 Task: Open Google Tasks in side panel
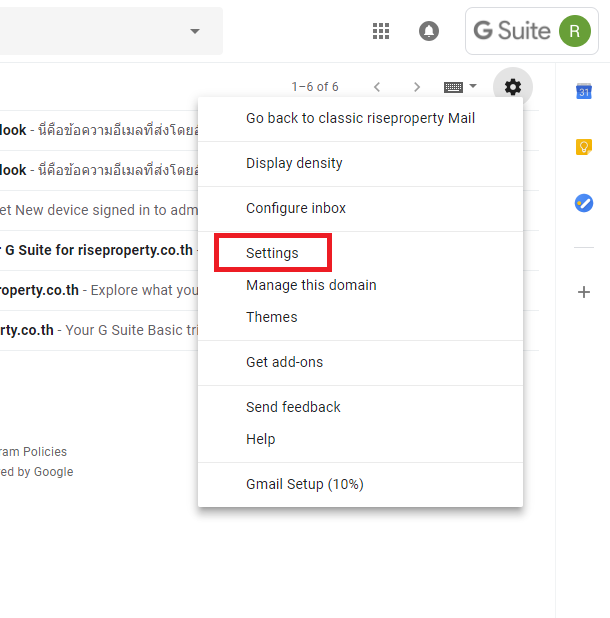click(584, 203)
